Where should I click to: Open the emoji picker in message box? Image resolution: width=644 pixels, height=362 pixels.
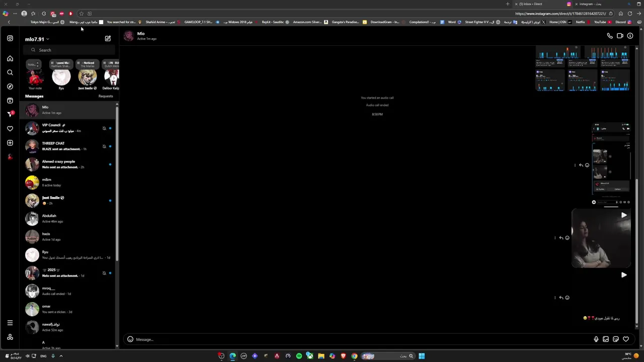pyautogui.click(x=130, y=339)
